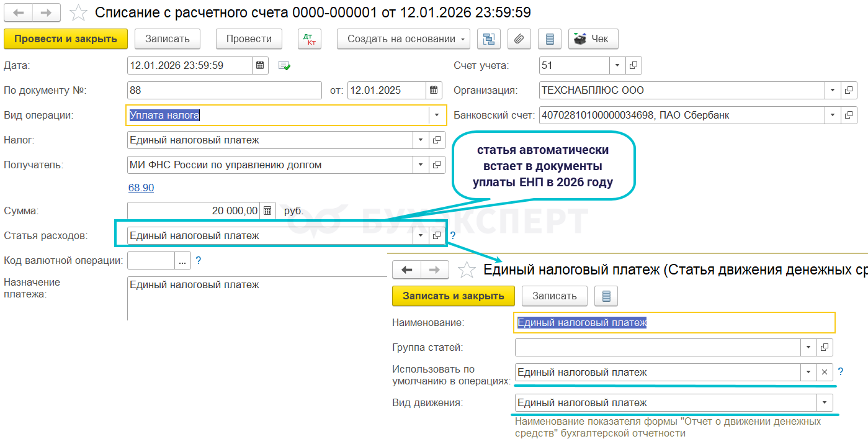Screen dimensions: 868x444
Task: Open the document structure (связанные документы) icon
Action: 488,39
